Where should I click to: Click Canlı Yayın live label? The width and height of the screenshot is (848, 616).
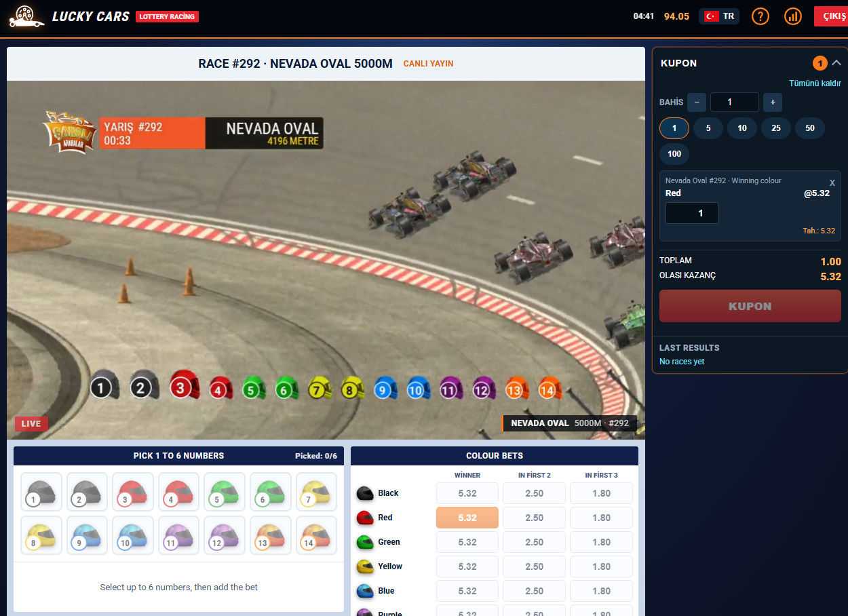tap(429, 64)
